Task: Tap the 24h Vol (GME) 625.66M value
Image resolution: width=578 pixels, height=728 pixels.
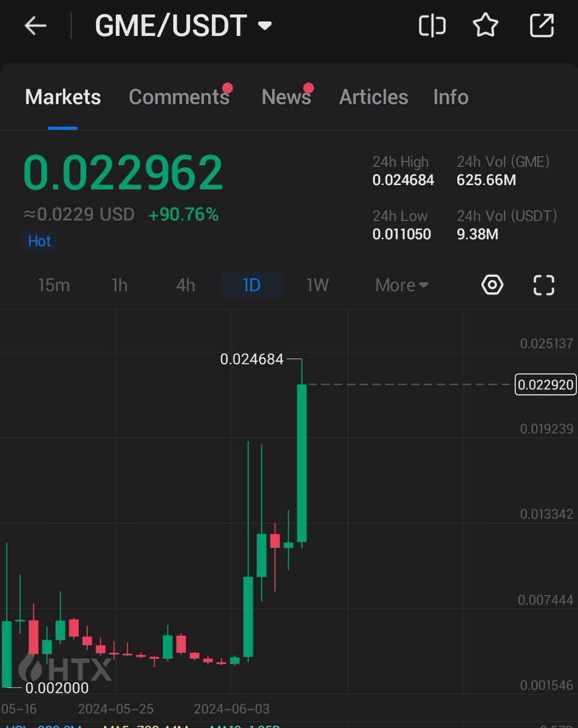Action: click(486, 180)
